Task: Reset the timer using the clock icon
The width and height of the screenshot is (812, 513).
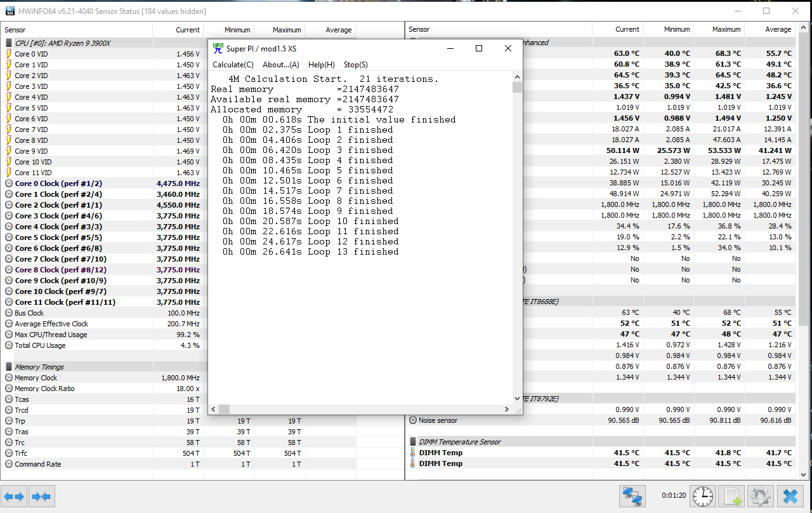Action: pyautogui.click(x=702, y=496)
